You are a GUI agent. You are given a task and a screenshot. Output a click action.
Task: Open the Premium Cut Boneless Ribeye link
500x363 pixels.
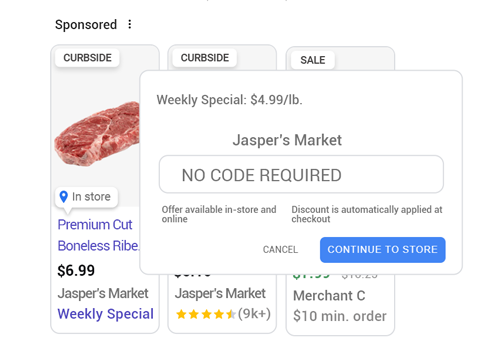point(99,235)
